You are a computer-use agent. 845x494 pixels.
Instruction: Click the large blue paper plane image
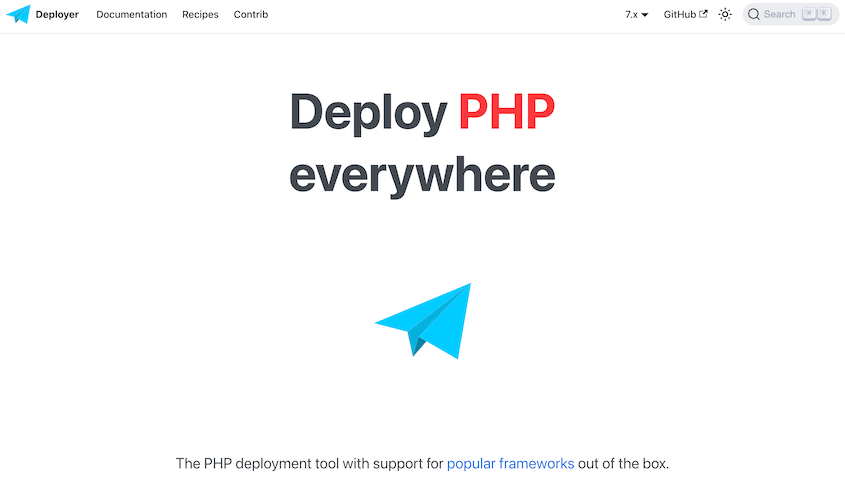423,321
